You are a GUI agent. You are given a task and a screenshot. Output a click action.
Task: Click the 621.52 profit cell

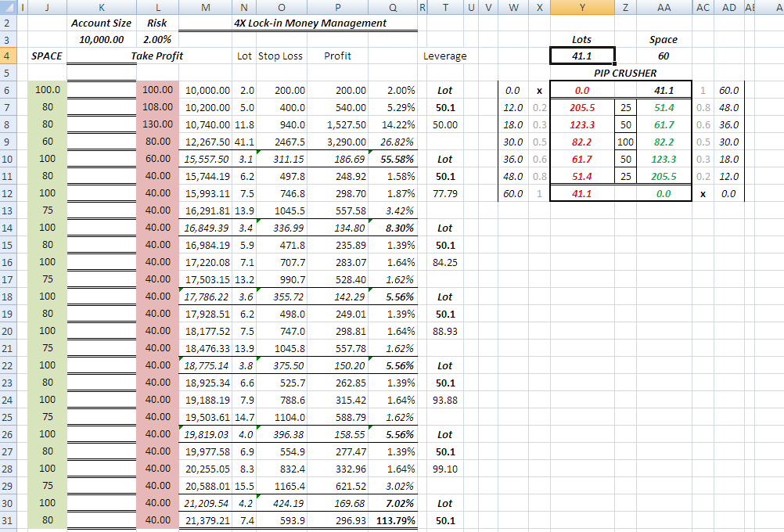click(337, 486)
